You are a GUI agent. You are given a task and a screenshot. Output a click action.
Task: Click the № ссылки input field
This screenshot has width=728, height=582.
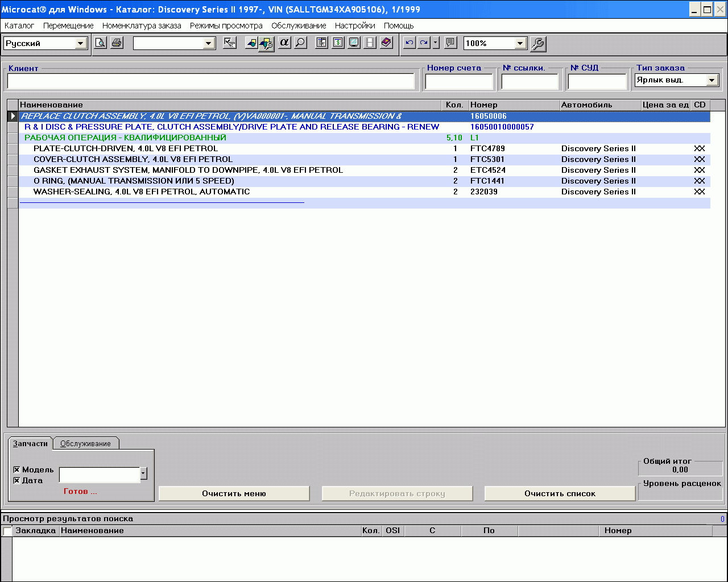(530, 81)
